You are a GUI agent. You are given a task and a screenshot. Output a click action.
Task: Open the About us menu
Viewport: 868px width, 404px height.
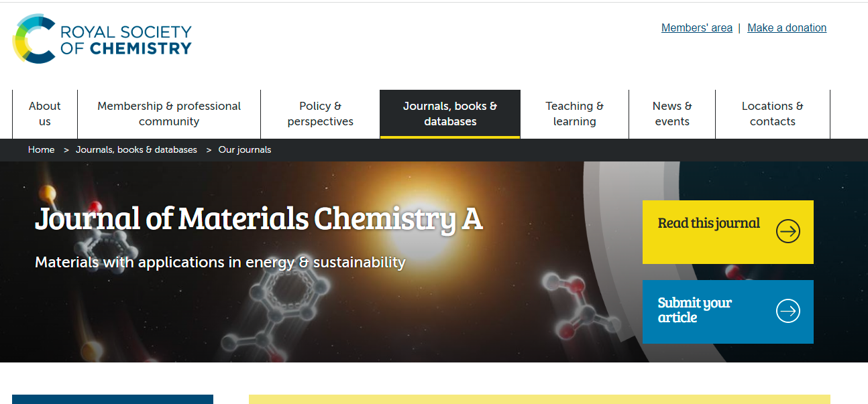click(45, 114)
